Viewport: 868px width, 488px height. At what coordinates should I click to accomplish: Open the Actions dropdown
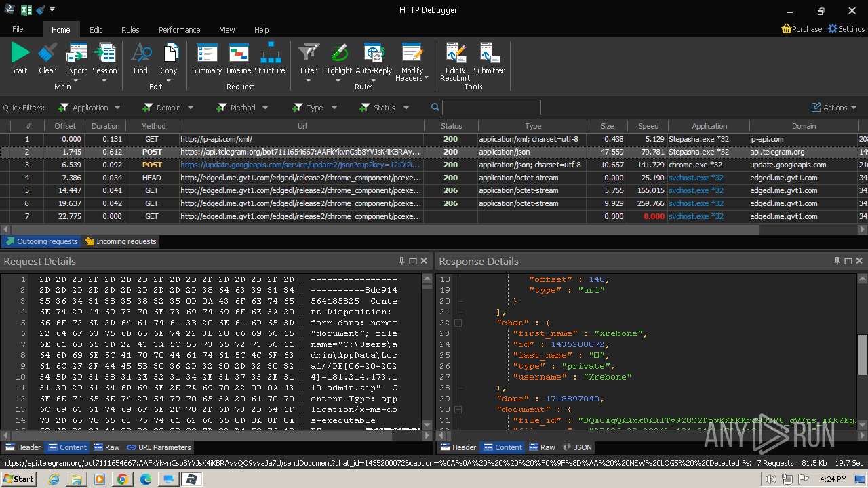(835, 108)
